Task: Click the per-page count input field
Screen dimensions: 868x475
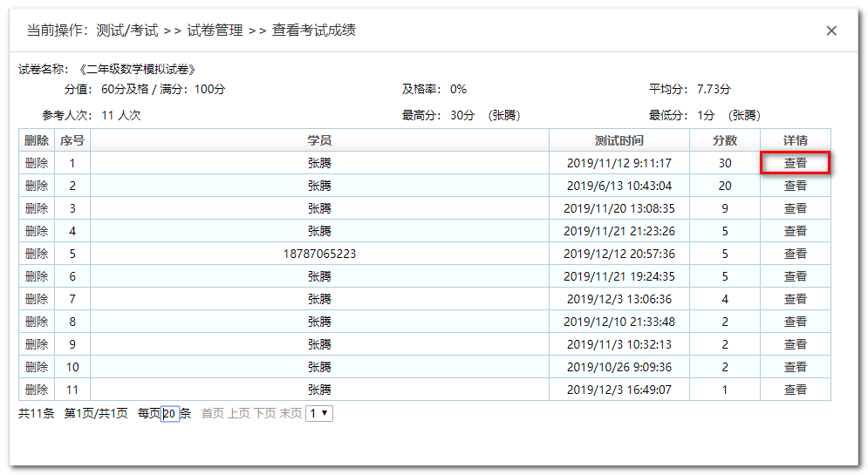Action: 170,414
